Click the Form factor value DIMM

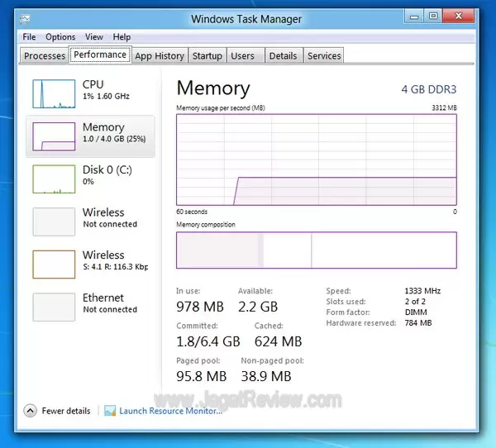click(416, 312)
